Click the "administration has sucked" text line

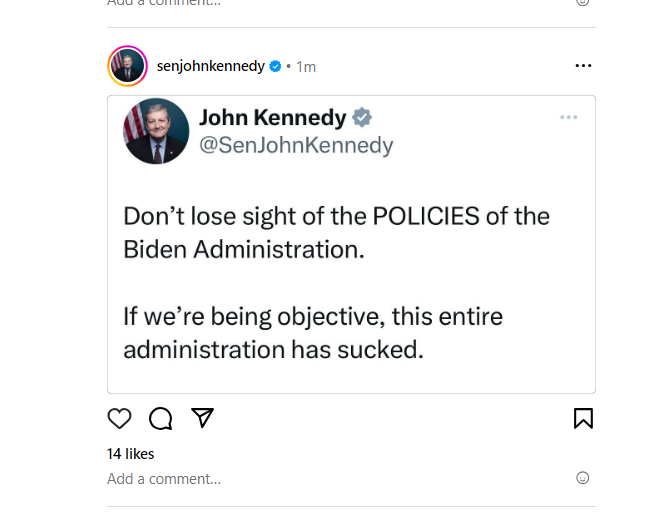click(272, 350)
